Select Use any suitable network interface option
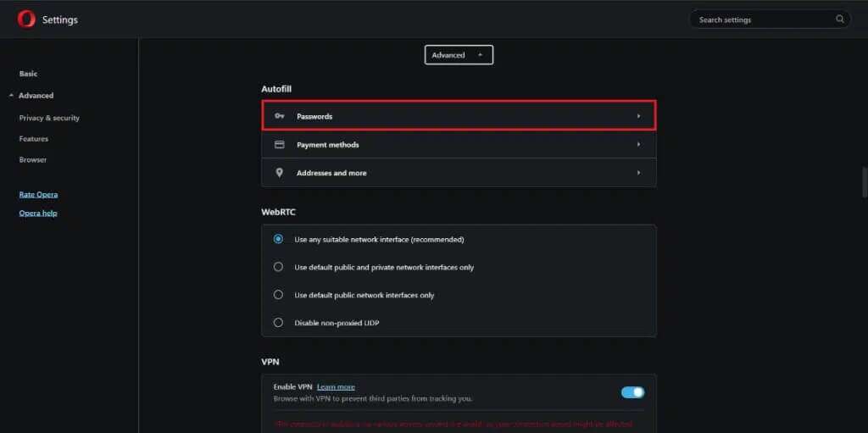The height and width of the screenshot is (433, 868). [x=278, y=239]
